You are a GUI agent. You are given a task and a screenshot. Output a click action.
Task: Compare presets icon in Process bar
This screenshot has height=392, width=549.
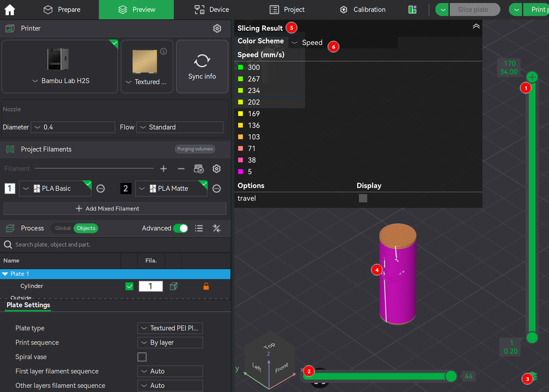(217, 228)
